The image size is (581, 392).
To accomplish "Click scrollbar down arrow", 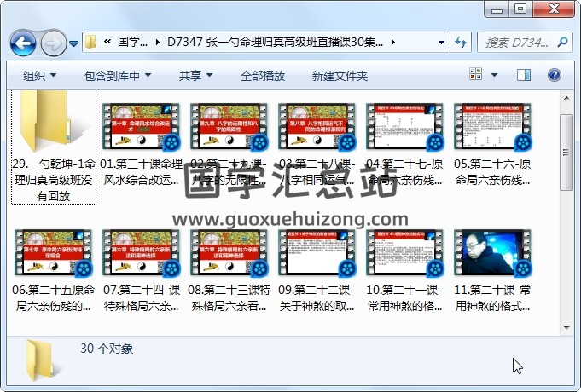I will (566, 327).
